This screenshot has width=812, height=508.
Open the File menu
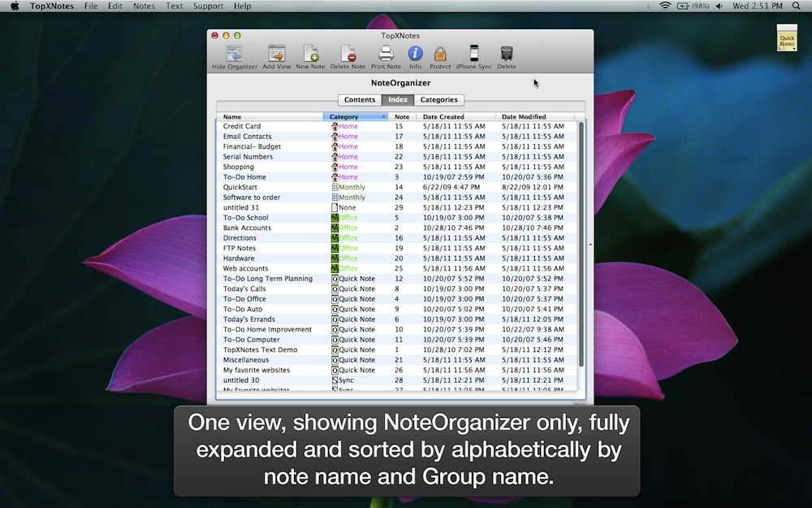(91, 7)
